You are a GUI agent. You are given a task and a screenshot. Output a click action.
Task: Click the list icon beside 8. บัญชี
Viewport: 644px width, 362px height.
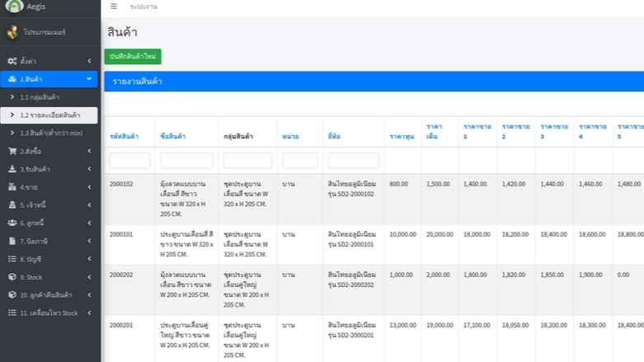tap(12, 259)
